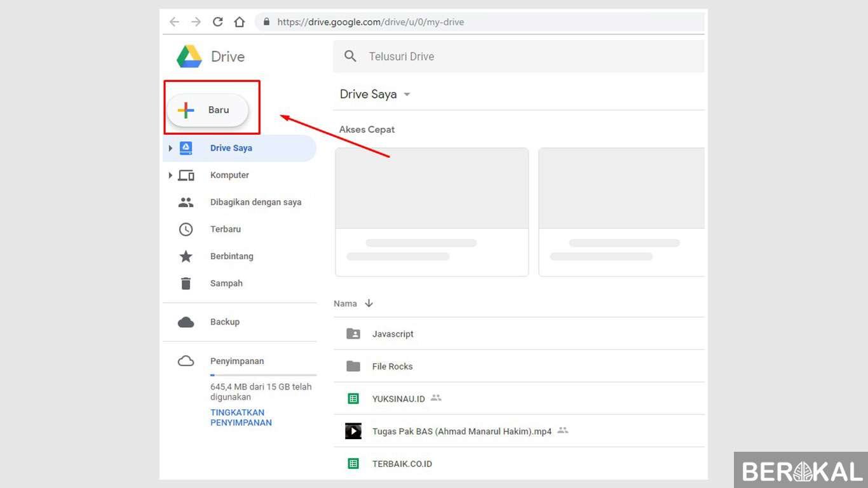Click the Google Drive logo
The width and height of the screenshot is (868, 488).
coord(189,57)
